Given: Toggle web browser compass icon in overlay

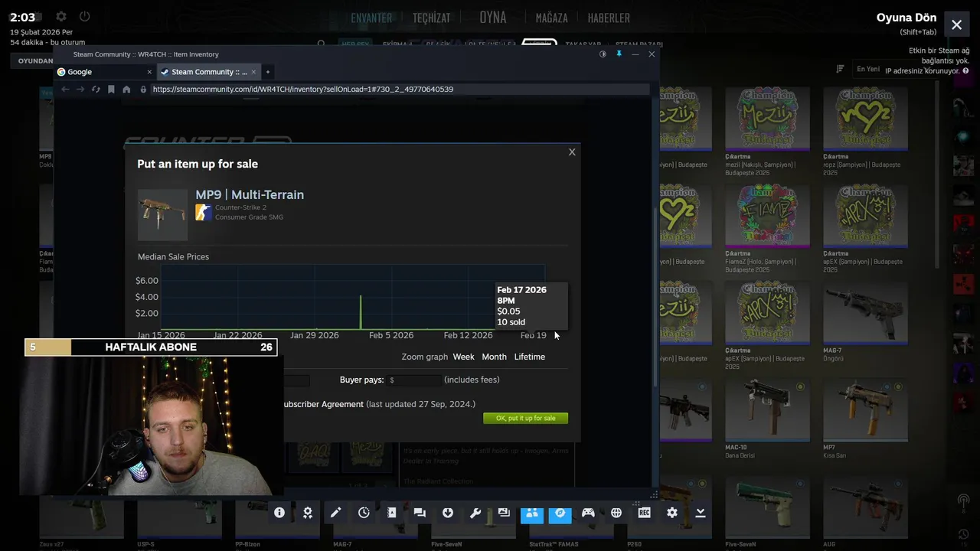Looking at the screenshot, I should (x=560, y=514).
